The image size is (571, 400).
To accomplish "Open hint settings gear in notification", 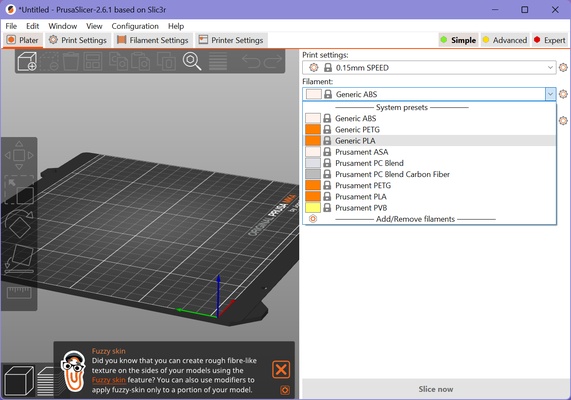I will click(285, 390).
